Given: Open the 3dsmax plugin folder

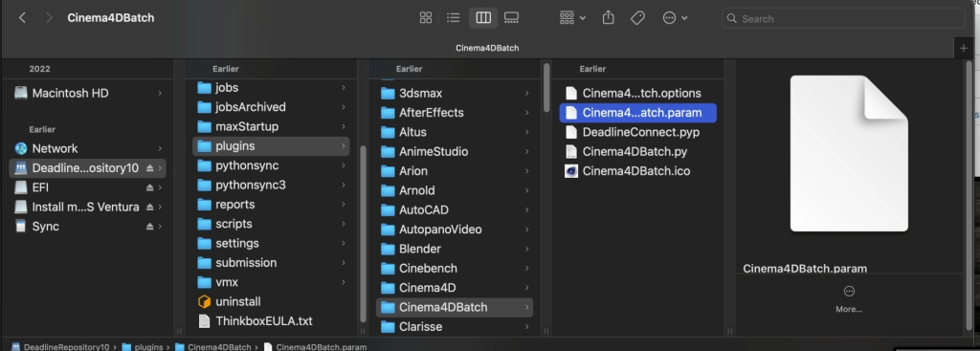Looking at the screenshot, I should (x=455, y=93).
